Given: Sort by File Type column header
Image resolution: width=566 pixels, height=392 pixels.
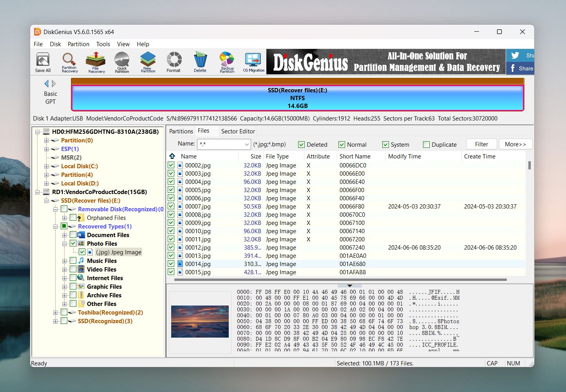Looking at the screenshot, I should click(x=284, y=156).
